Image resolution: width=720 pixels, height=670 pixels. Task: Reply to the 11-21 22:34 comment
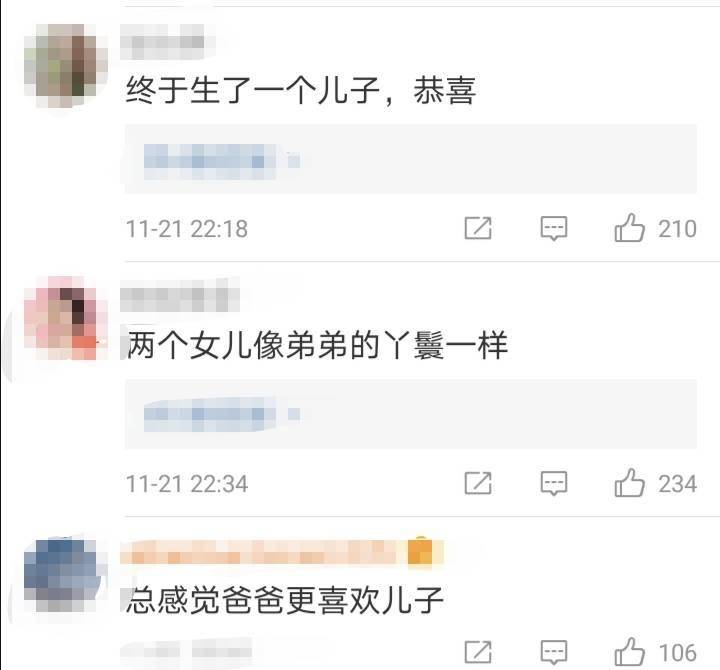click(x=554, y=484)
